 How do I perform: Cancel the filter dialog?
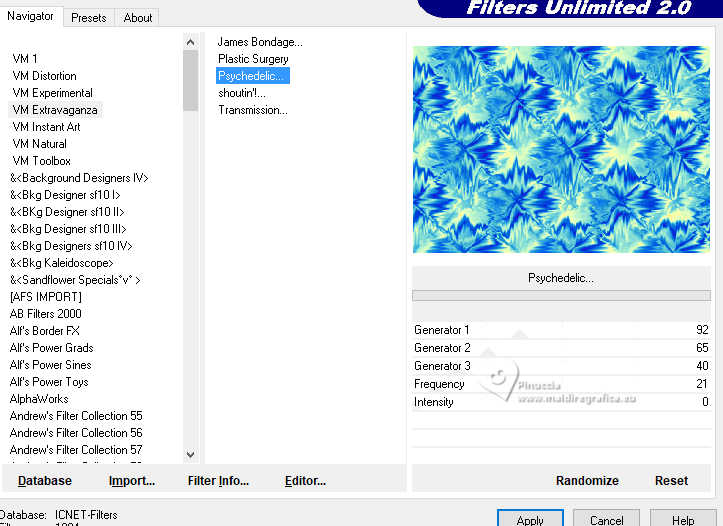[x=606, y=519]
